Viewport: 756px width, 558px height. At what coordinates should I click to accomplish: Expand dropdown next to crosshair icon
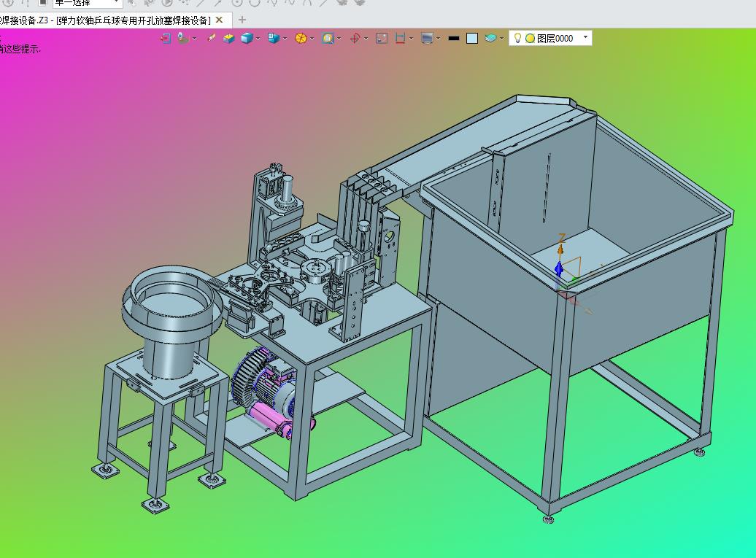pyautogui.click(x=366, y=39)
